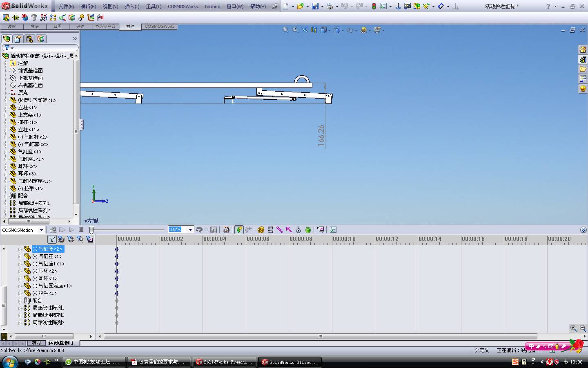Switch to the 模型 tab
This screenshot has width=588, height=368.
pos(37,343)
